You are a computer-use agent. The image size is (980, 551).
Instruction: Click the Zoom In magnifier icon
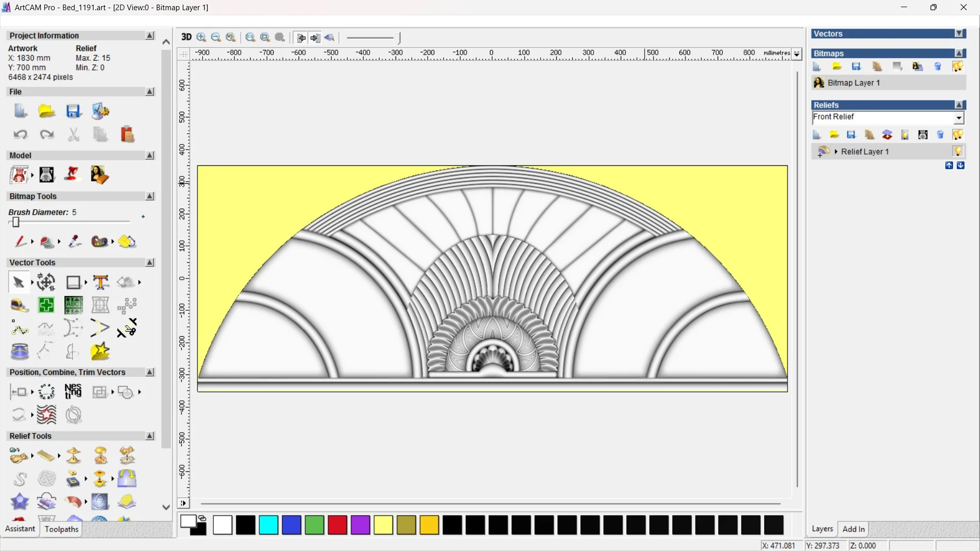[201, 37]
